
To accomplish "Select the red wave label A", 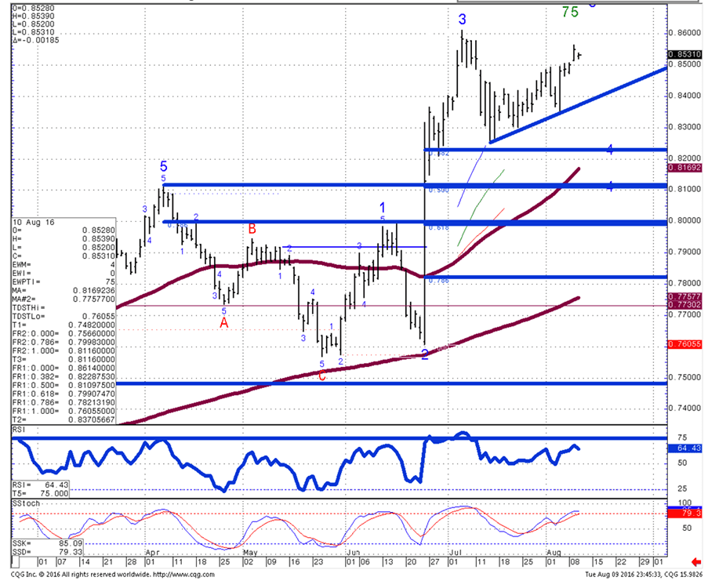I will click(223, 322).
